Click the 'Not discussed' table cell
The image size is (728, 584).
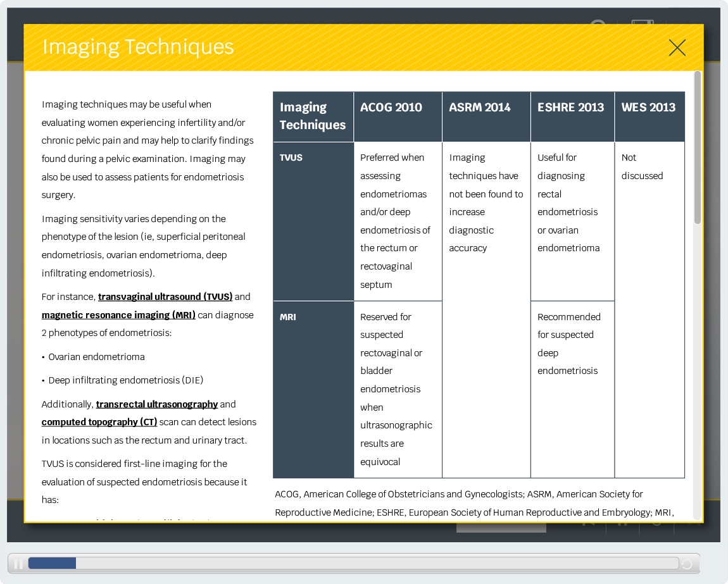coord(650,310)
